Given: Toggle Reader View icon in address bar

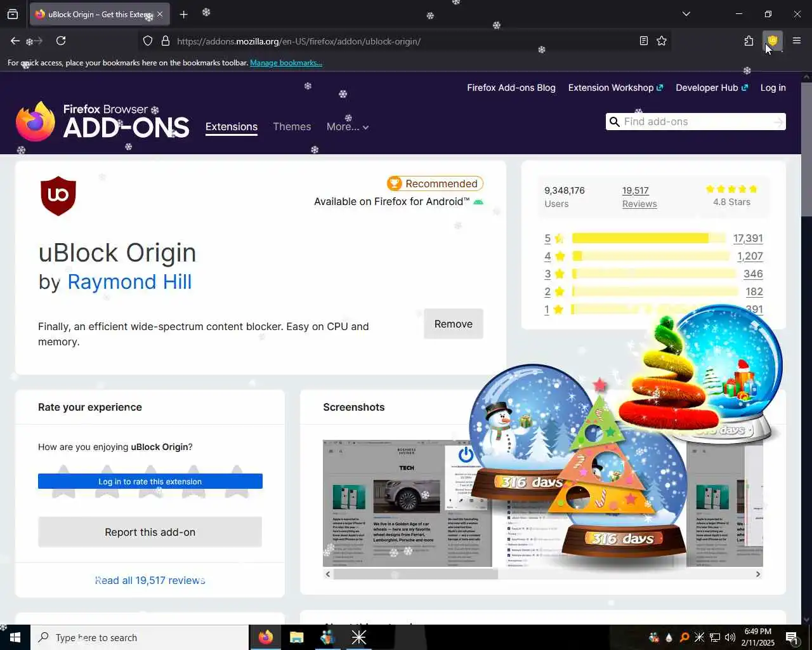Looking at the screenshot, I should point(643,41).
